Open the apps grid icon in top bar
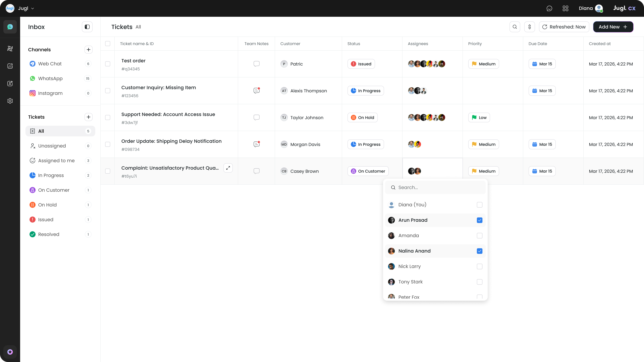This screenshot has width=644, height=362. coord(566,8)
